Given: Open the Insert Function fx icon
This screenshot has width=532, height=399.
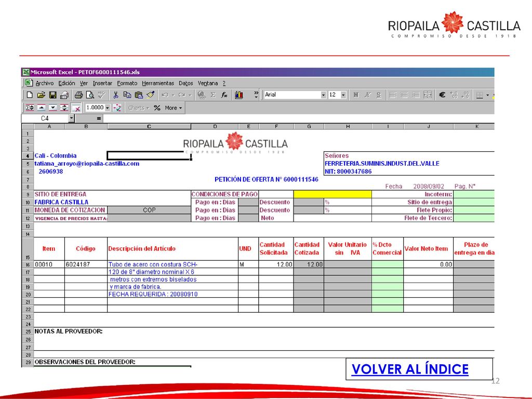Looking at the screenshot, I should point(224,95).
